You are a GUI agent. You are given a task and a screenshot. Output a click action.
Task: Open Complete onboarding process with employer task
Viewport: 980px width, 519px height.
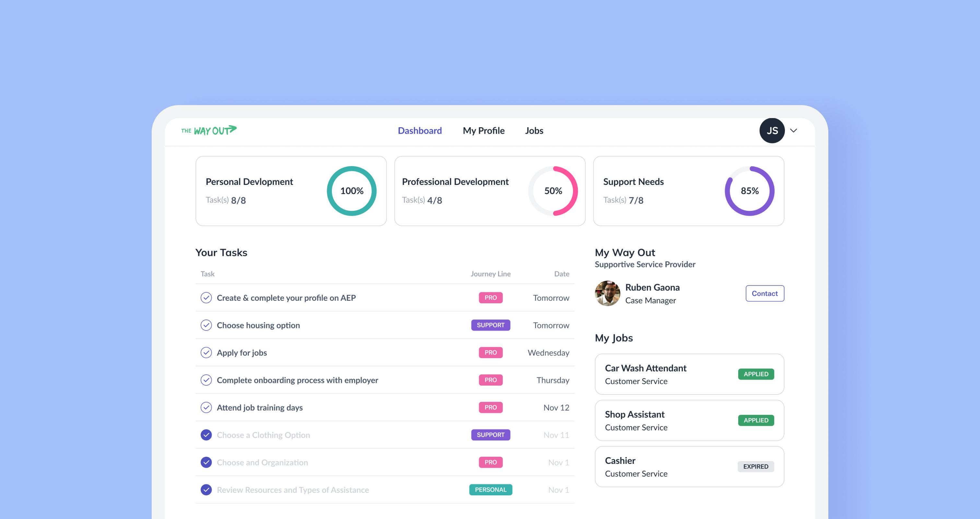coord(297,380)
